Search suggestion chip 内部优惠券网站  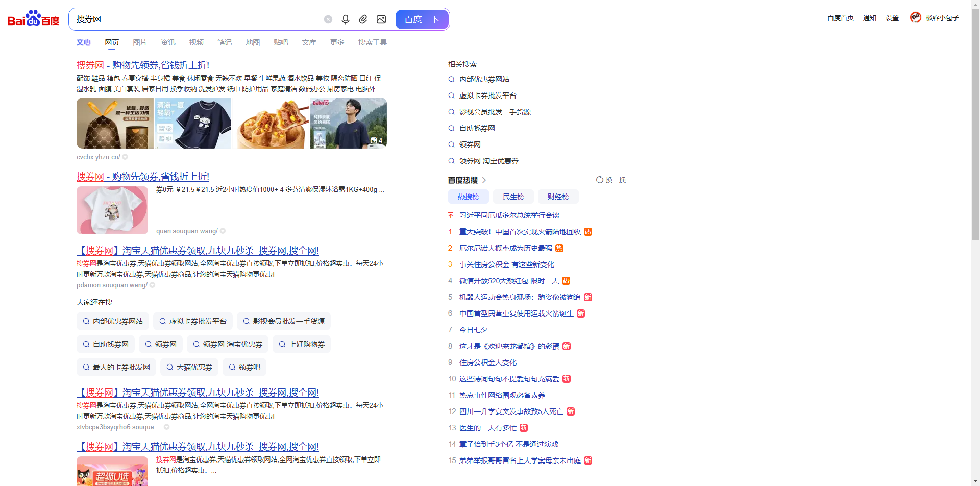click(113, 321)
